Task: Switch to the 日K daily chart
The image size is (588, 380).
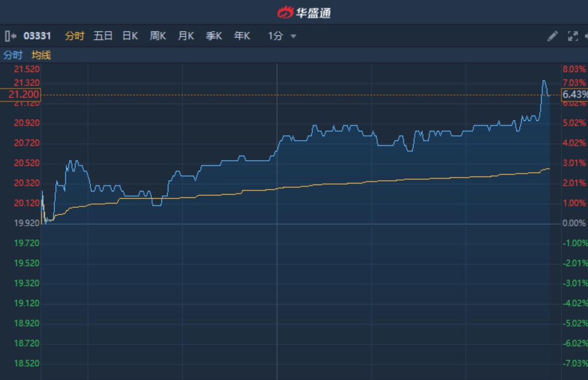Action: pos(130,36)
